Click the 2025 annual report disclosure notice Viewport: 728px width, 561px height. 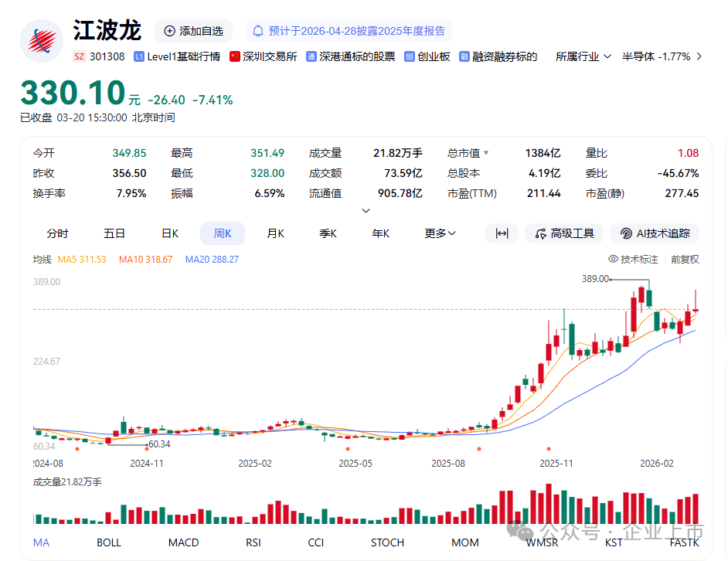349,31
